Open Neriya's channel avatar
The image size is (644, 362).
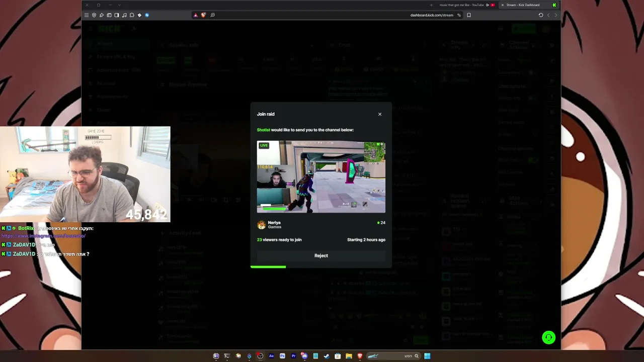261,225
